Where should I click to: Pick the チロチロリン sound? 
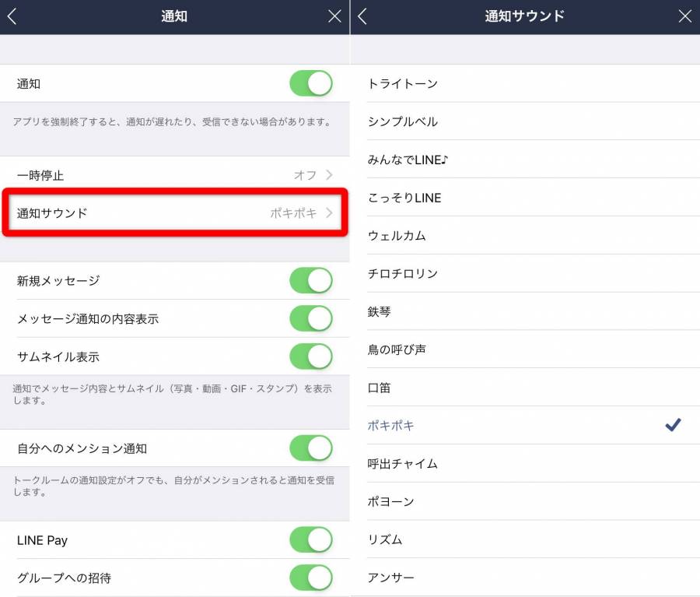pyautogui.click(x=525, y=273)
